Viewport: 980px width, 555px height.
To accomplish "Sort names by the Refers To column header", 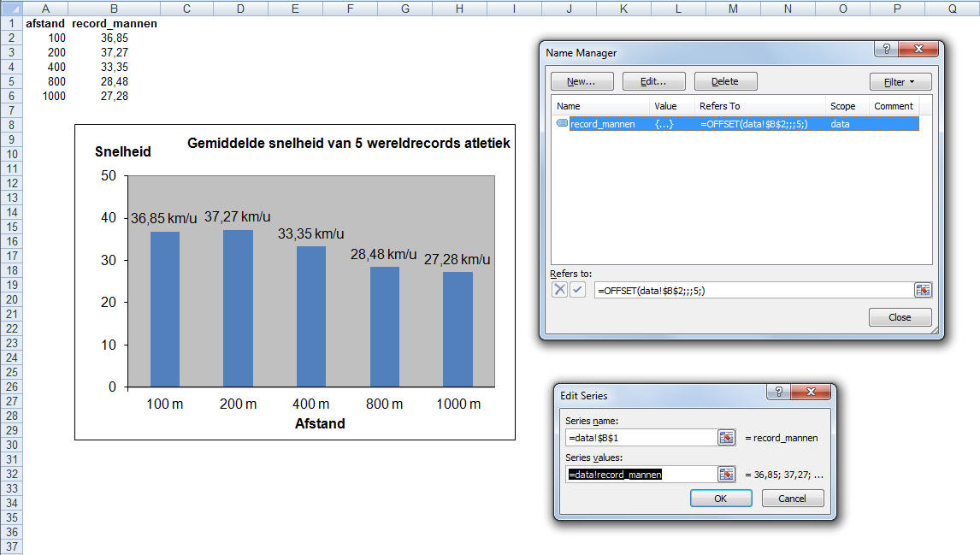I will pyautogui.click(x=719, y=106).
